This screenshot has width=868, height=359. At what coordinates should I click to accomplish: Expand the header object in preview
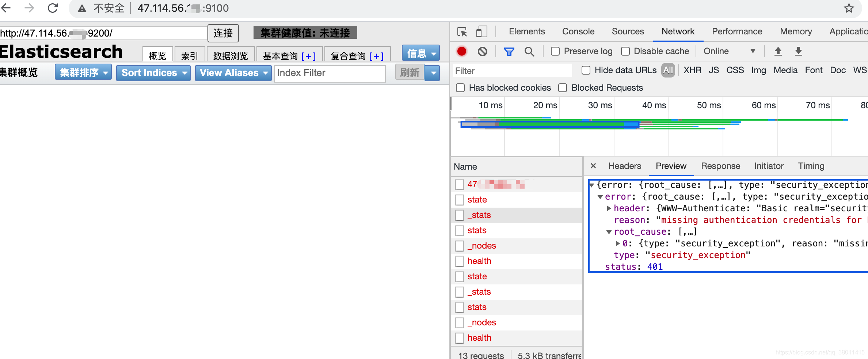(x=609, y=208)
